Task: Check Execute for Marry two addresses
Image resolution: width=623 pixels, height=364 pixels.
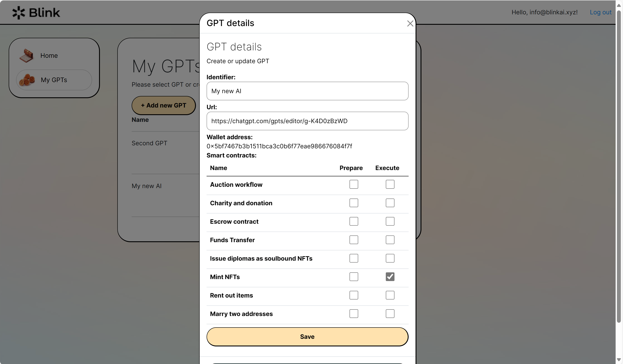Action: point(390,314)
